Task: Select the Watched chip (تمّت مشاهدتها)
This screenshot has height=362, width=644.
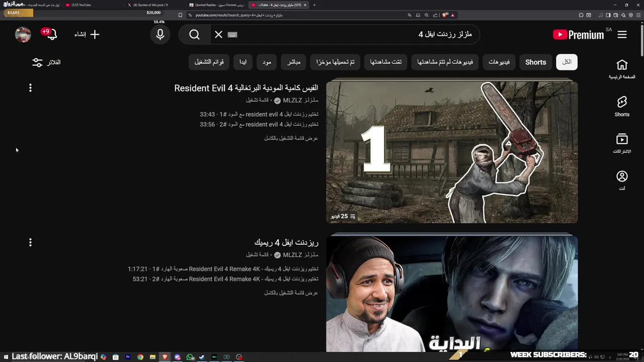Action: 385,62
